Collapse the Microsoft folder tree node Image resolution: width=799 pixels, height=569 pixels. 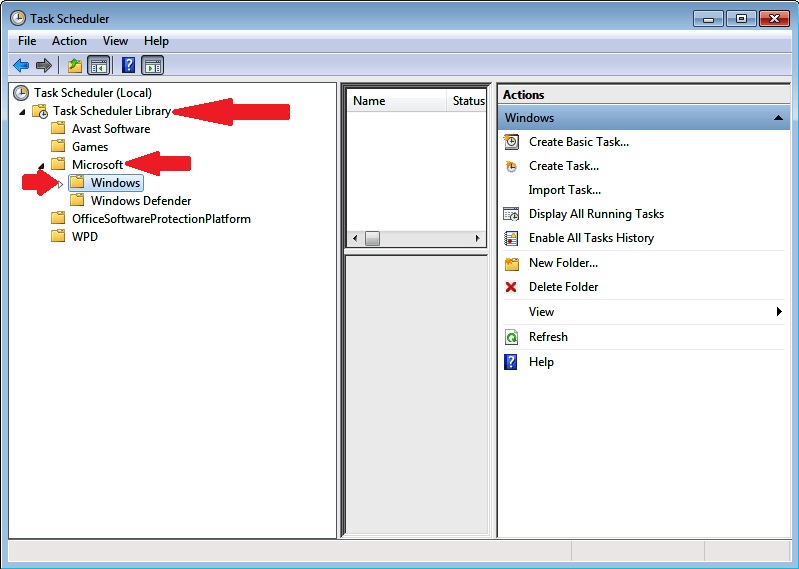point(41,166)
